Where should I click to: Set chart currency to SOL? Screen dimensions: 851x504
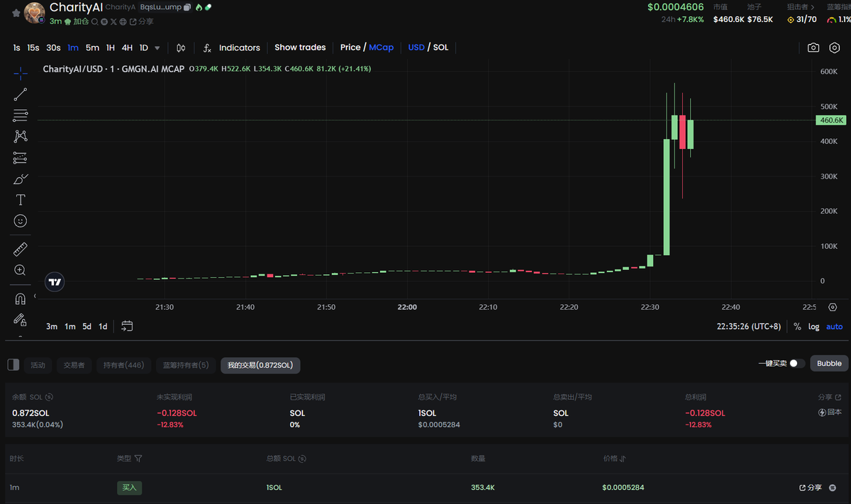441,47
